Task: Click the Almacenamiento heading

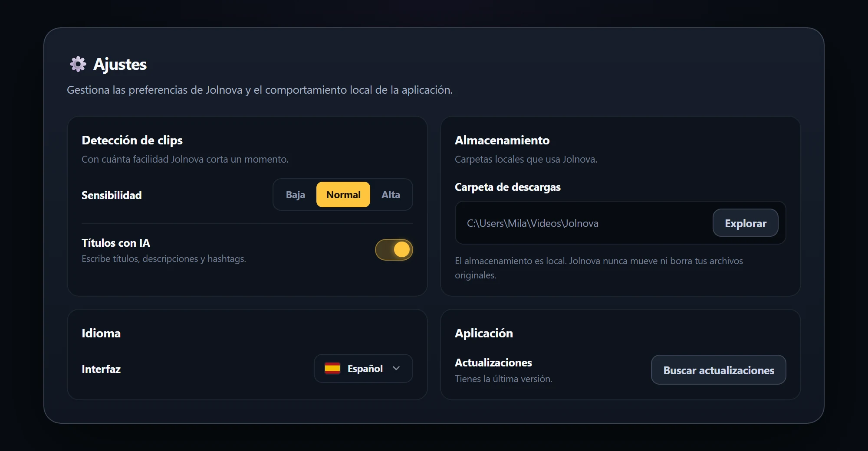Action: pos(502,140)
